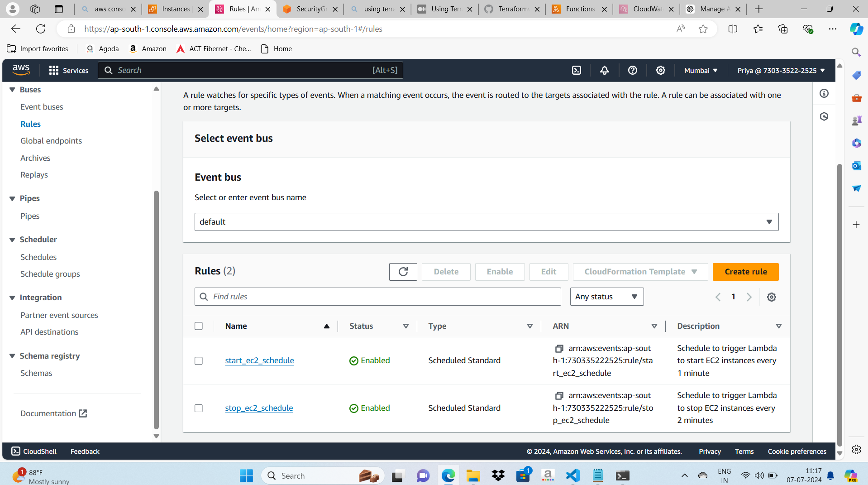
Task: Tick the start_ec2_schedule rule checkbox
Action: (199, 361)
